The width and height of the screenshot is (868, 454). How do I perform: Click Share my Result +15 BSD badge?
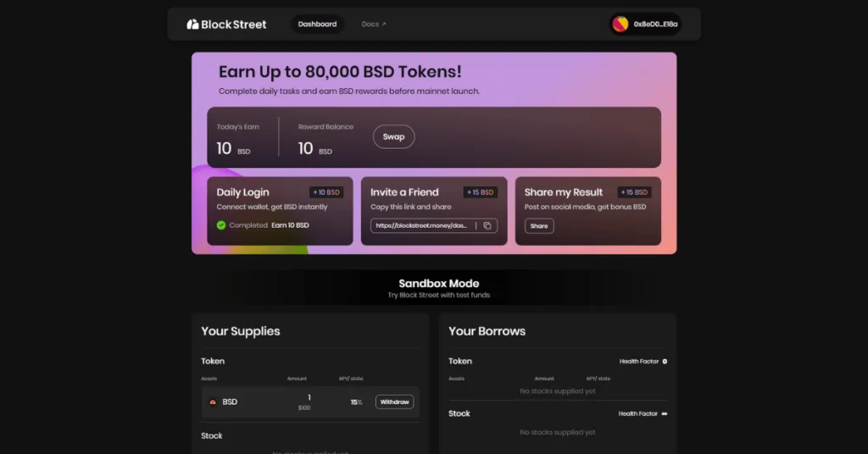634,192
